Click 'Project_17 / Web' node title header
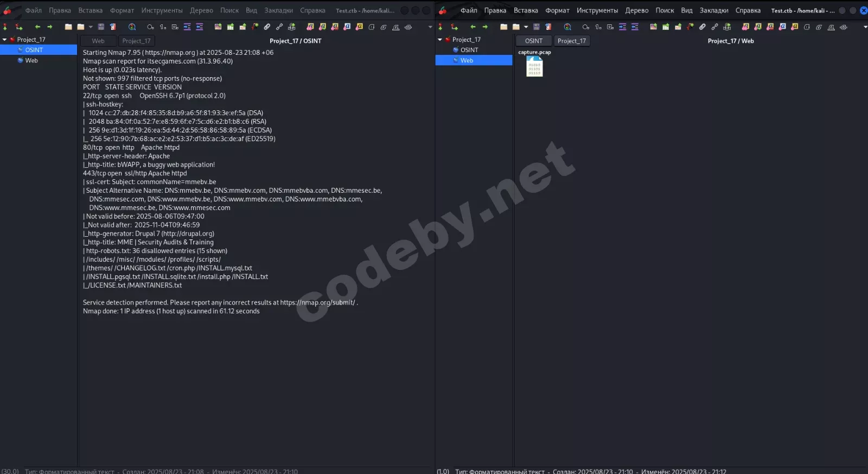 (730, 41)
